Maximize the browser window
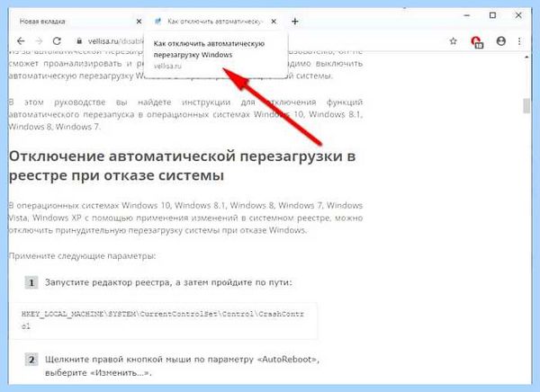Image resolution: width=540 pixels, height=392 pixels. 492,15
